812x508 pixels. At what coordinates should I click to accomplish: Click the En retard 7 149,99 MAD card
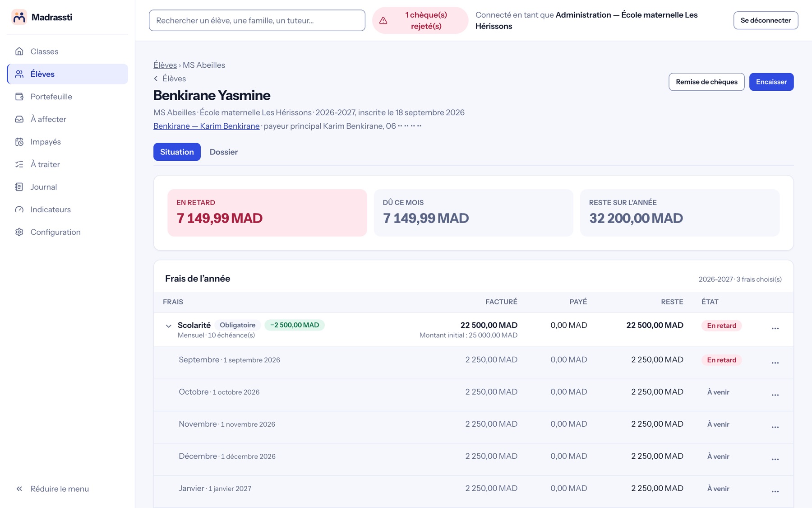pyautogui.click(x=267, y=213)
